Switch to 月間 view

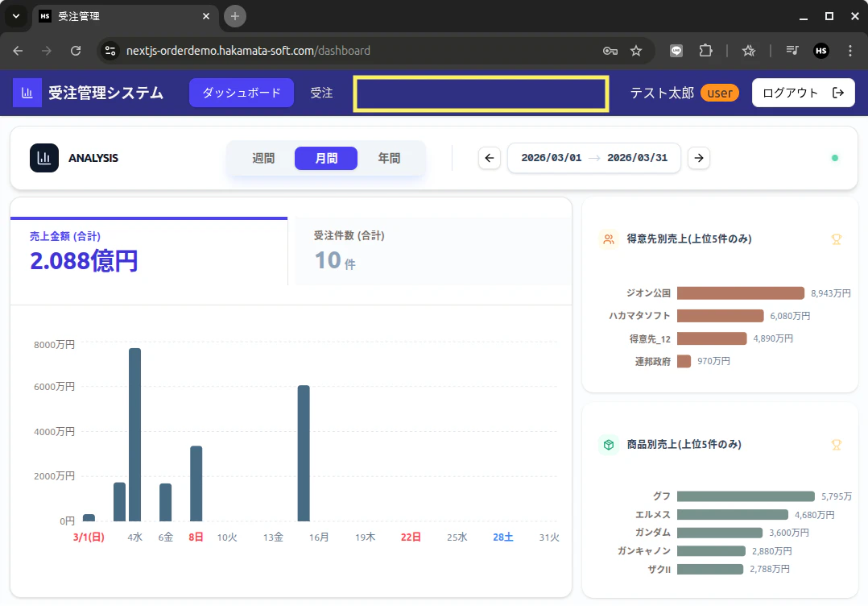pos(326,159)
